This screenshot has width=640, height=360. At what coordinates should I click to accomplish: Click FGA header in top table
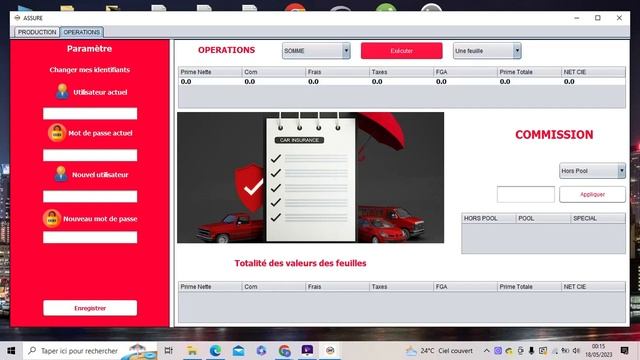(465, 72)
